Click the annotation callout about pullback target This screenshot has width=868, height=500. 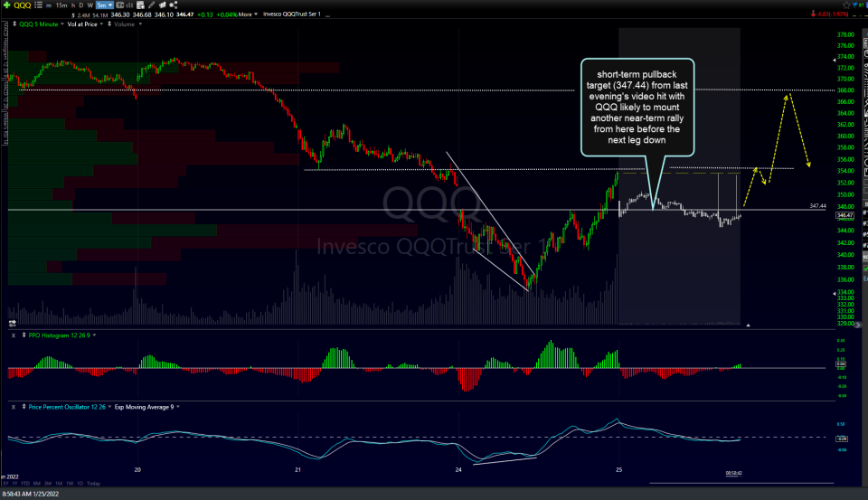click(x=637, y=108)
